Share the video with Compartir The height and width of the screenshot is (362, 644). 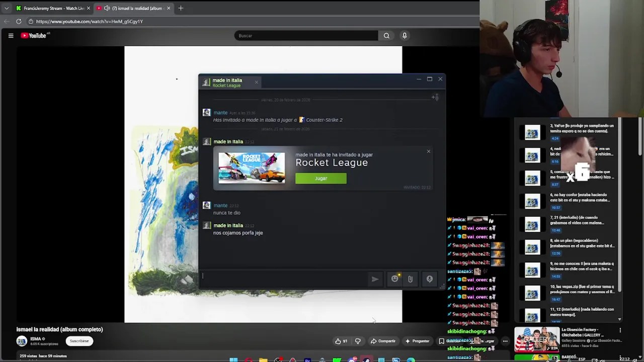click(x=383, y=341)
